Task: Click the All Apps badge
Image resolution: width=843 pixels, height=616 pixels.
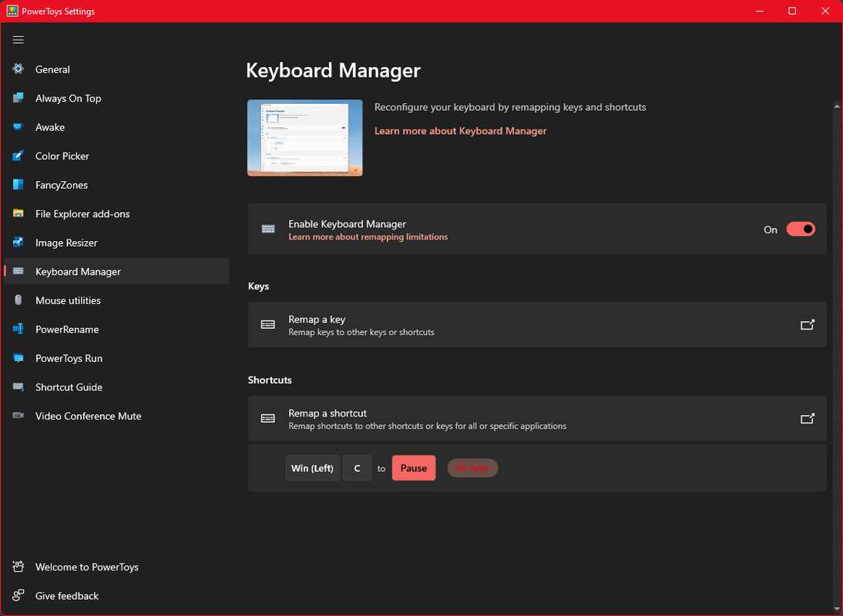Action: coord(472,467)
